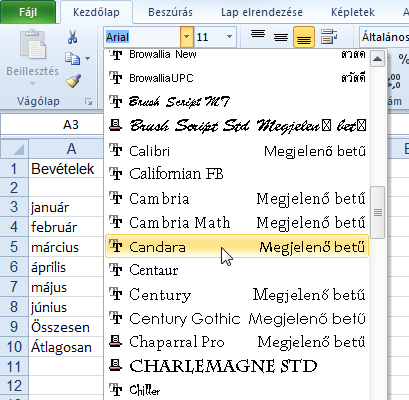This screenshot has height=400, width=409.
Task: Select column A header
Action: click(66, 149)
